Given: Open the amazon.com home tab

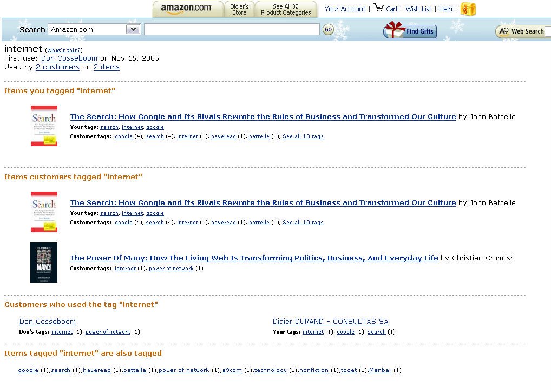Looking at the screenshot, I should click(188, 9).
